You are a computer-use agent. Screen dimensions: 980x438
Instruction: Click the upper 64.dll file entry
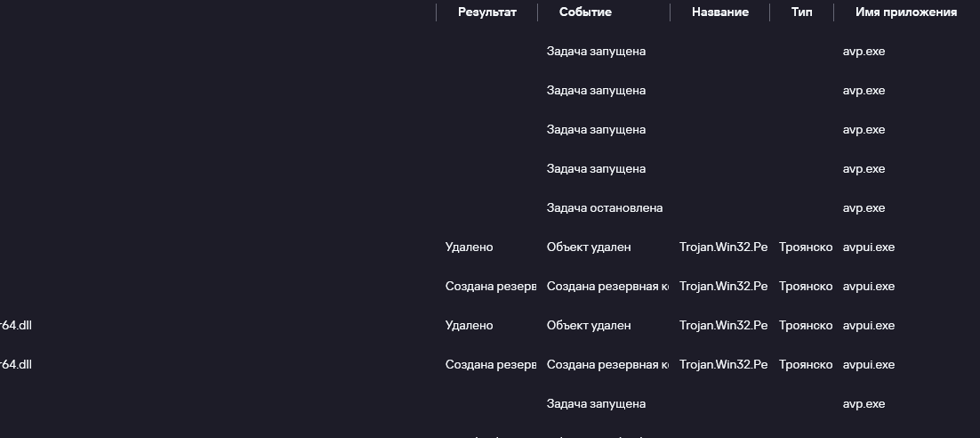pos(16,326)
